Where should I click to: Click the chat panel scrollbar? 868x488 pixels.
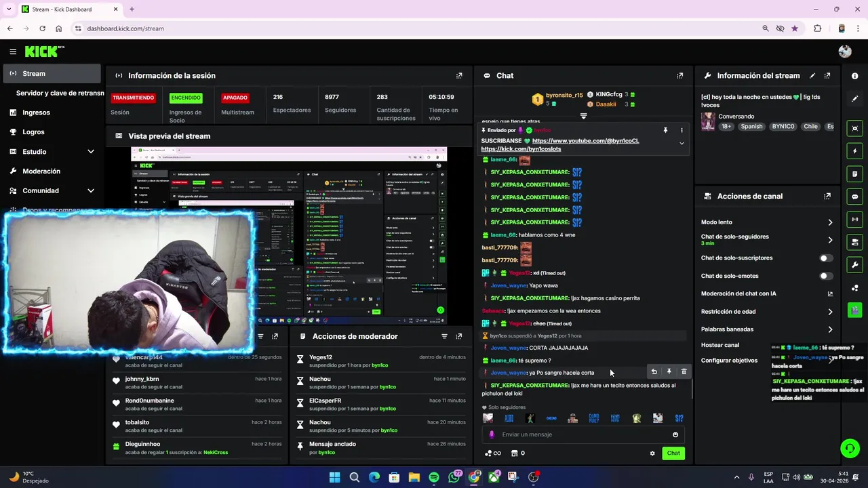(x=692, y=388)
